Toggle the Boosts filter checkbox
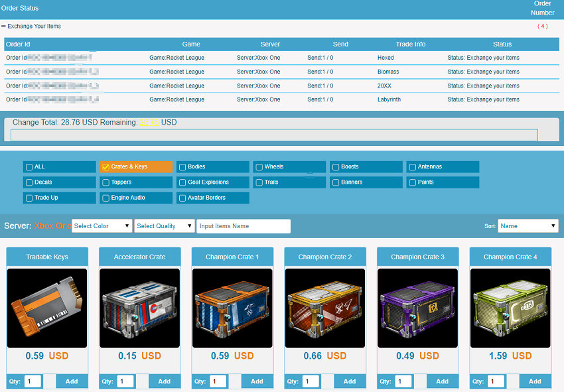This screenshot has width=564, height=392. 336,167
